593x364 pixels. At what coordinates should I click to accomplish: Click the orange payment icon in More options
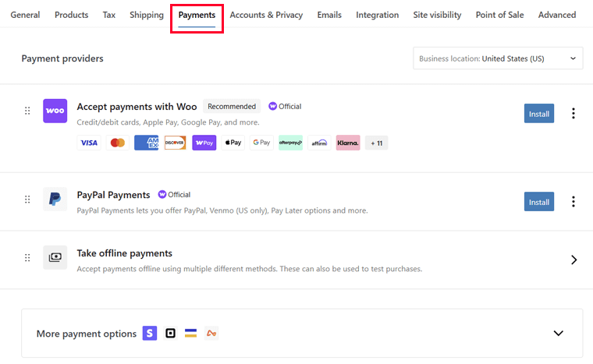pos(211,334)
